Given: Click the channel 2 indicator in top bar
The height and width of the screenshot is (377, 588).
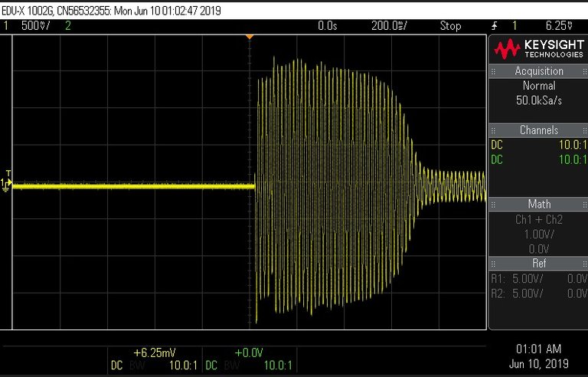Looking at the screenshot, I should point(68,26).
